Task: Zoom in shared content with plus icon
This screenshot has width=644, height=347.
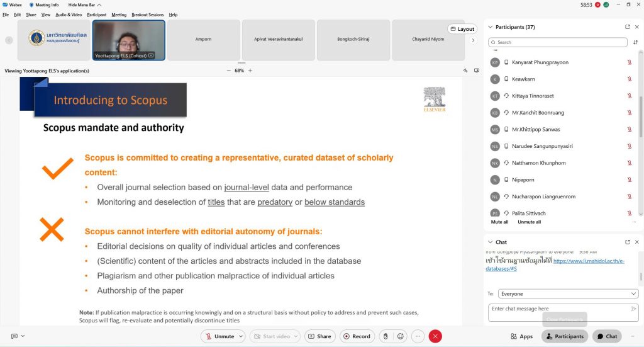Action: pos(250,71)
